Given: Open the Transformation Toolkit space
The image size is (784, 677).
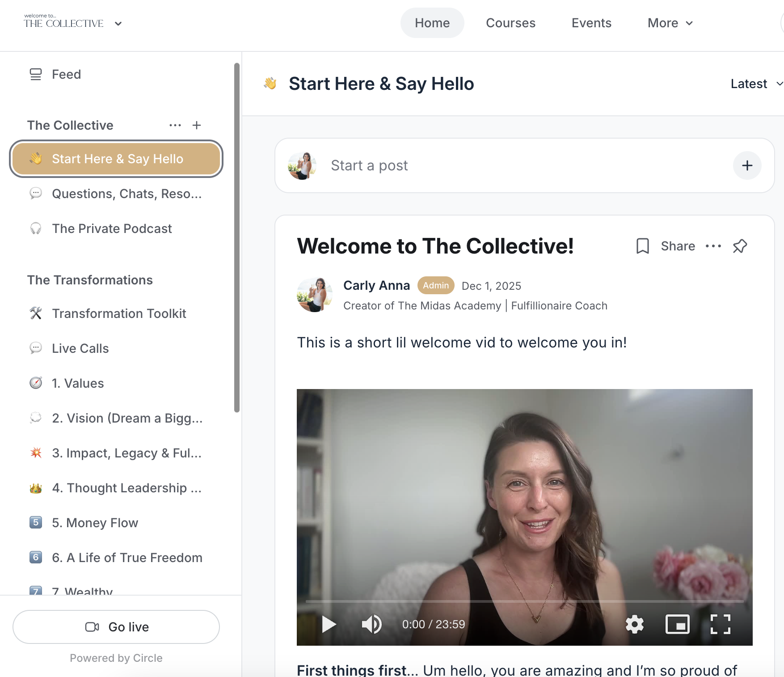Looking at the screenshot, I should (x=119, y=313).
